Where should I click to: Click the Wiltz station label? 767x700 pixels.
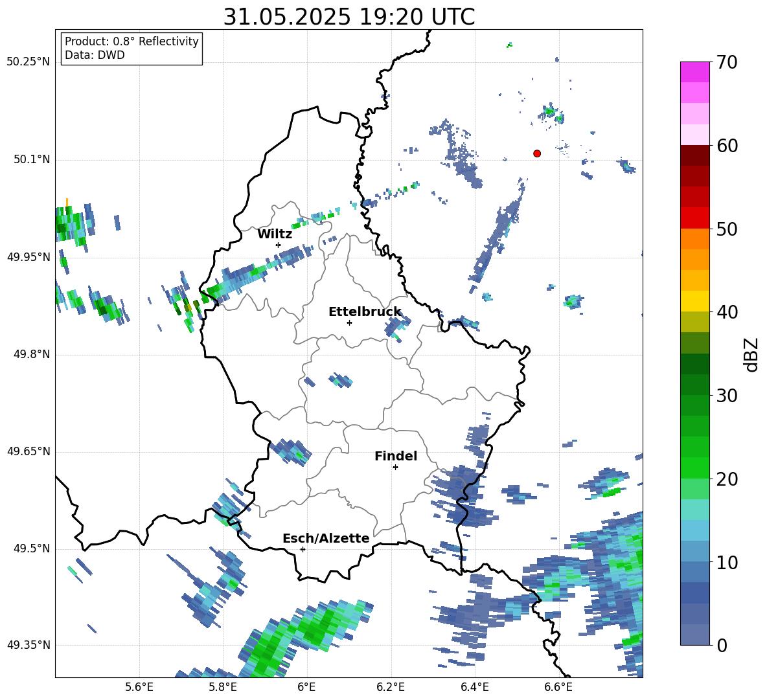click(x=275, y=234)
